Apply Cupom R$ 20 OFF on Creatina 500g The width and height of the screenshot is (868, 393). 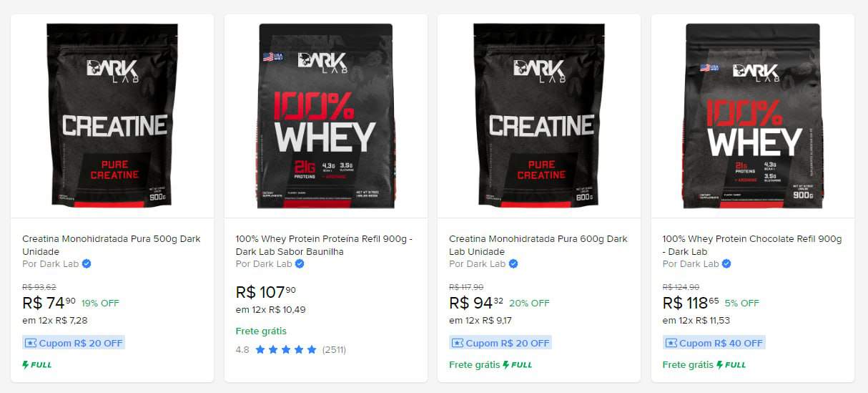pos(74,343)
